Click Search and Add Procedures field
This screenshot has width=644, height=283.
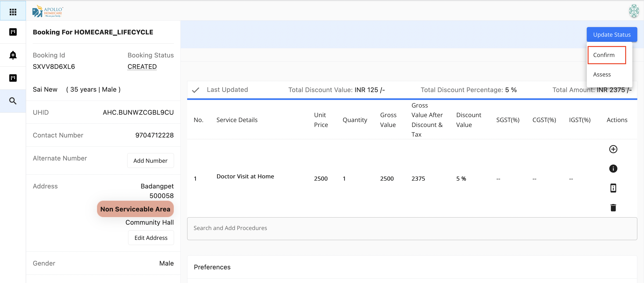(x=412, y=228)
